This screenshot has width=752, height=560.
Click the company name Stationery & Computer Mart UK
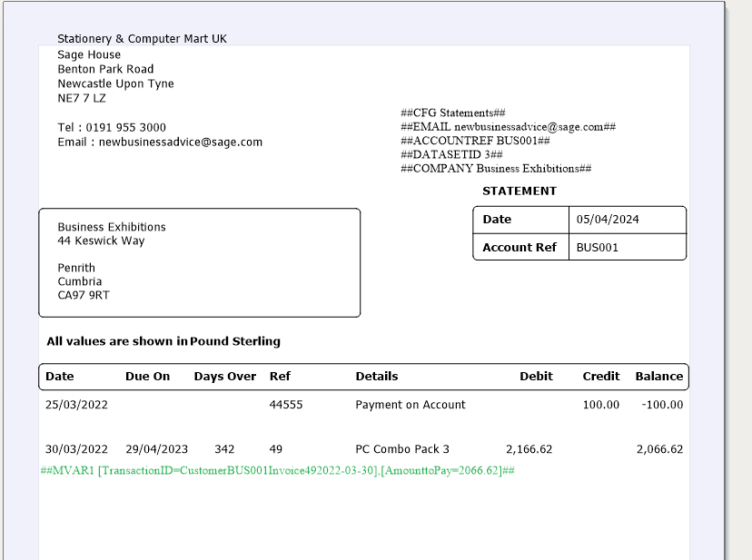(x=142, y=39)
